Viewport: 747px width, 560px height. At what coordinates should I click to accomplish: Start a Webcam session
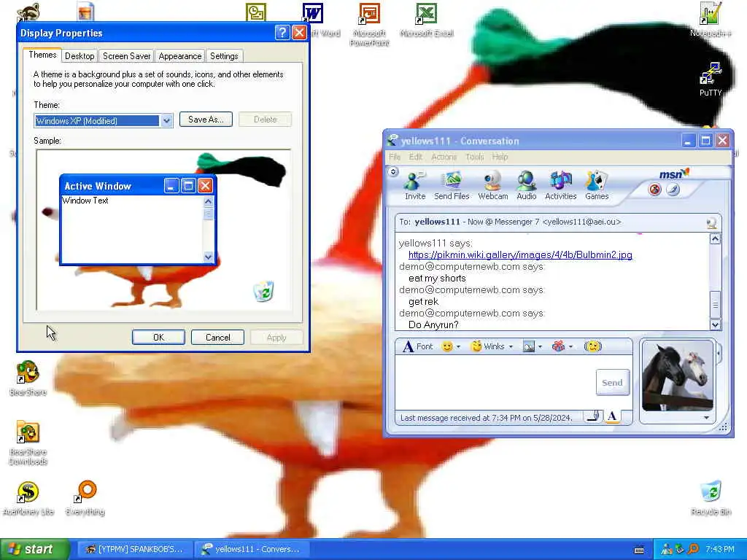(x=492, y=186)
